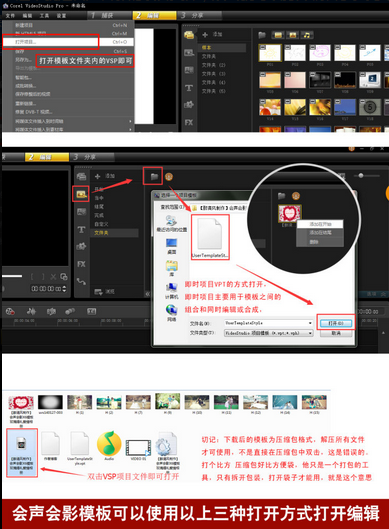Click step 2 编辑 tab in the middle window

pyautogui.click(x=47, y=157)
